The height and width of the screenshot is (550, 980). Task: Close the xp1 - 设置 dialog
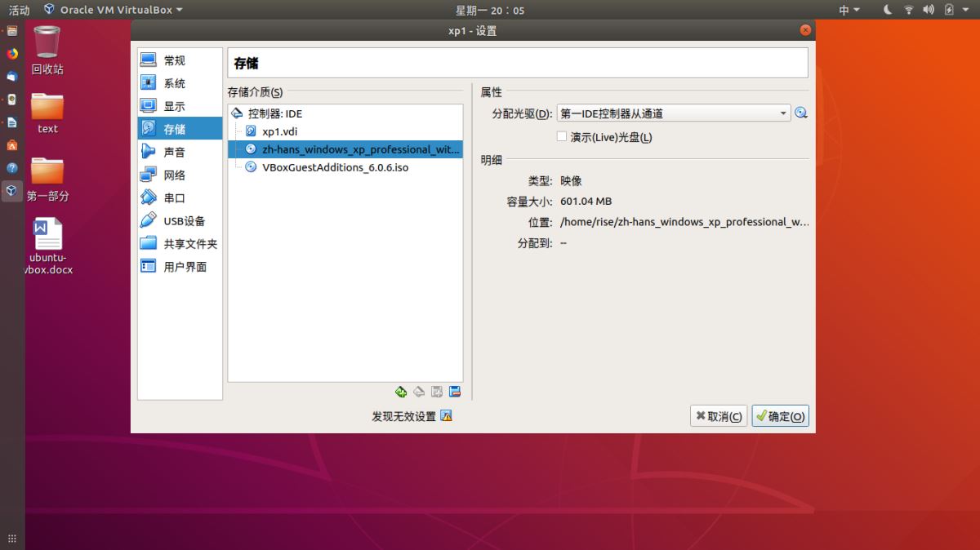point(805,30)
